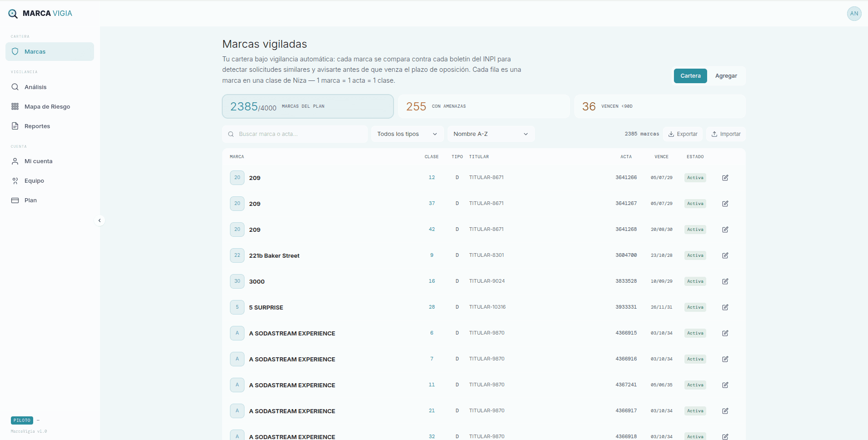The width and height of the screenshot is (868, 440).
Task: Edit A SODASTREAM EXPERIENCE acta 4367241
Action: (725, 385)
